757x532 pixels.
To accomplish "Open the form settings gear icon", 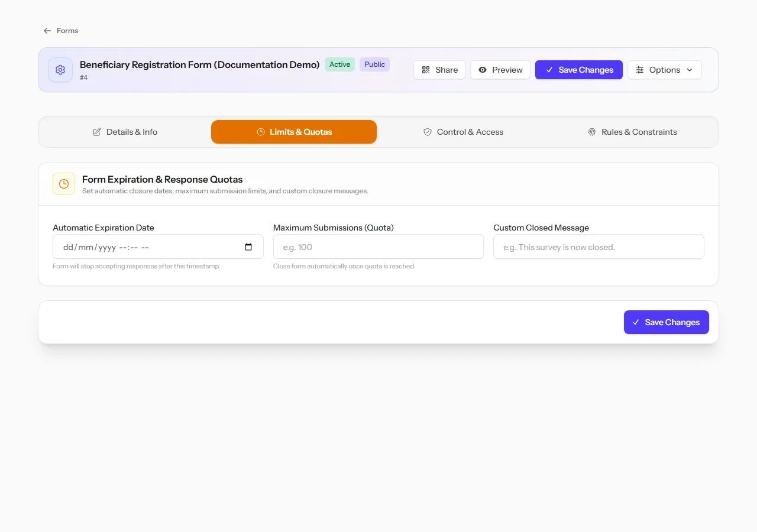I will (x=60, y=70).
